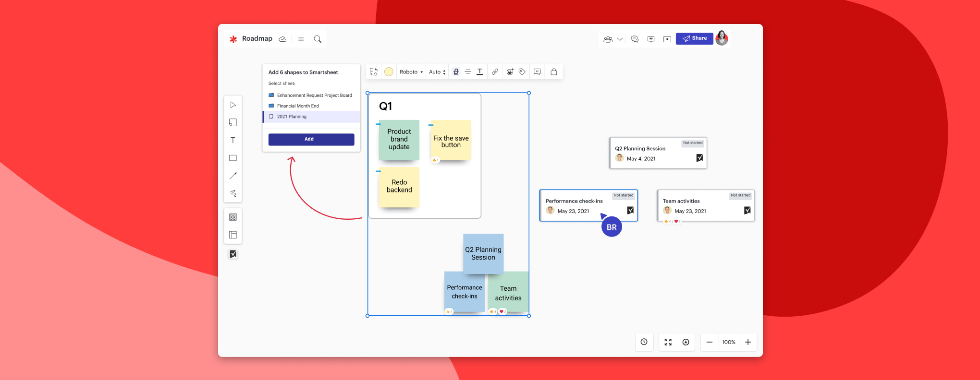The image size is (980, 380).
Task: Choose Enhancement Request Project Board sheet
Action: (x=314, y=95)
